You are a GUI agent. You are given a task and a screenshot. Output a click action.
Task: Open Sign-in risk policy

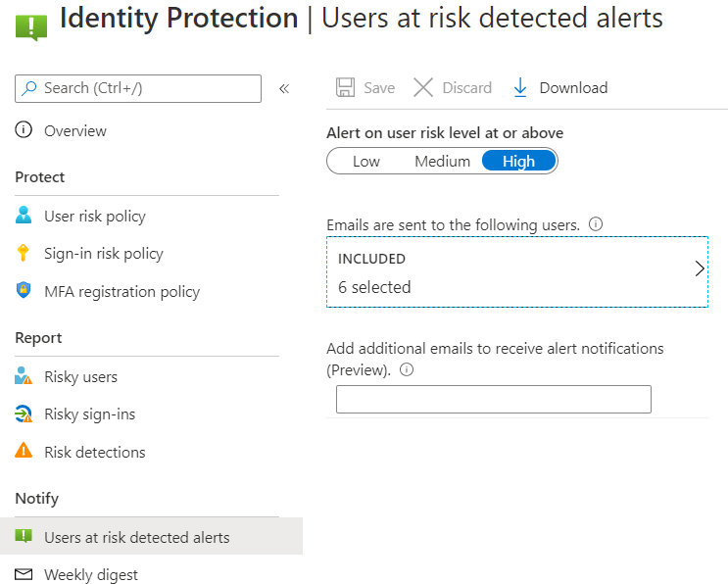coord(104,254)
